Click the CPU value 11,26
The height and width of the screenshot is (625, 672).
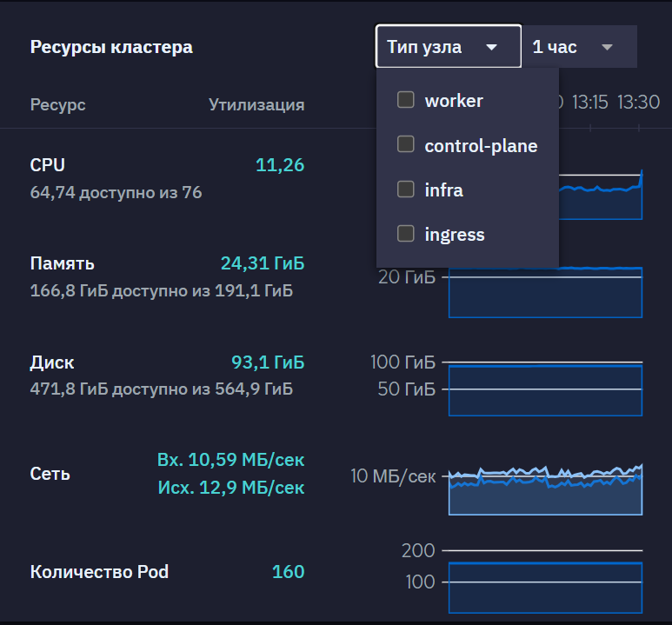click(280, 165)
